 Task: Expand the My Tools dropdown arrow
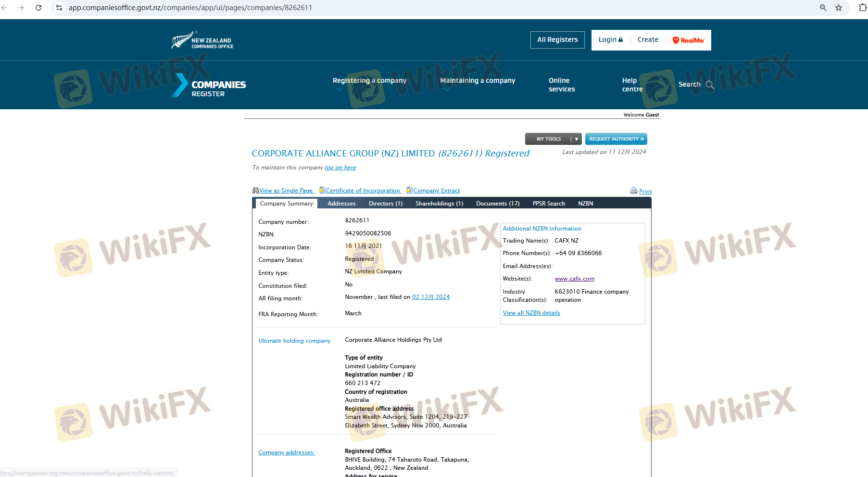576,139
